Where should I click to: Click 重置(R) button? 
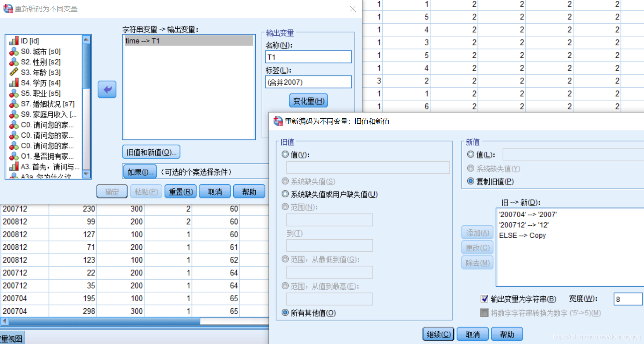(181, 192)
